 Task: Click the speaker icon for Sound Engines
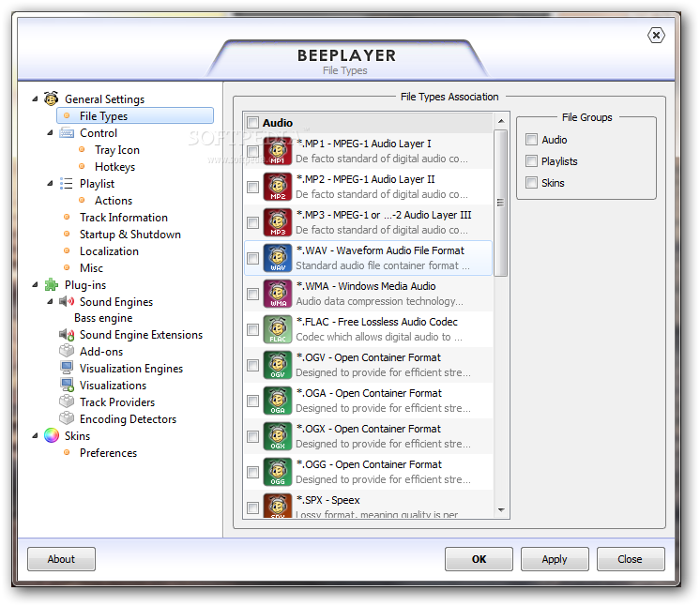click(x=67, y=301)
